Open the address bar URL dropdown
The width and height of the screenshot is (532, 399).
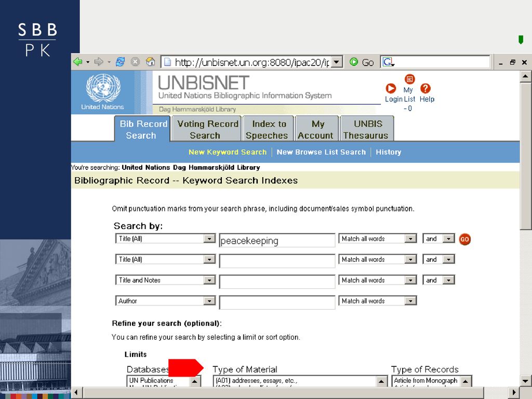coord(336,62)
